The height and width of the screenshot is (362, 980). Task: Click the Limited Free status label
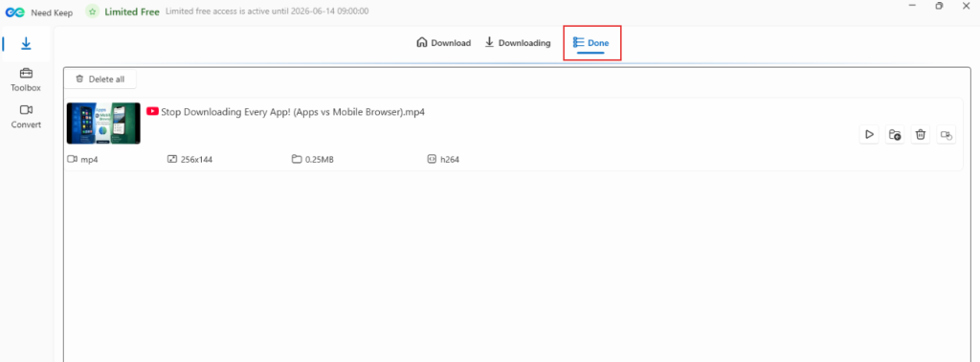click(132, 11)
